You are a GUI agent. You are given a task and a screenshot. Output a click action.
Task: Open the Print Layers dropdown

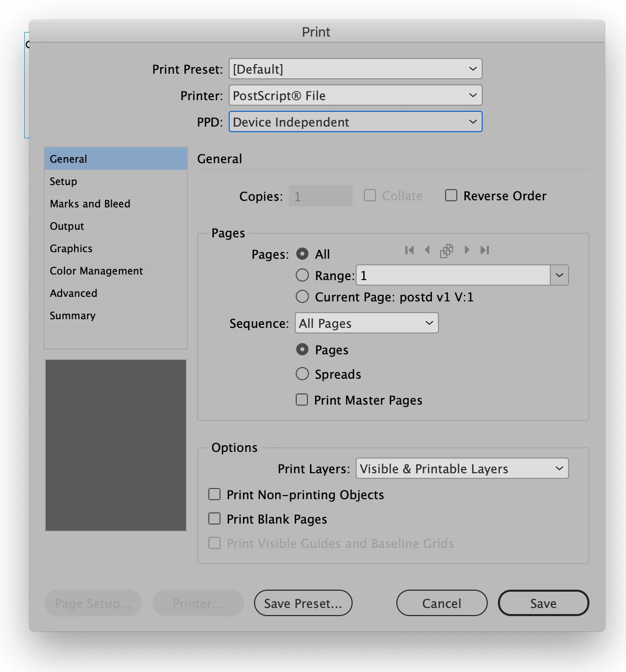click(462, 468)
